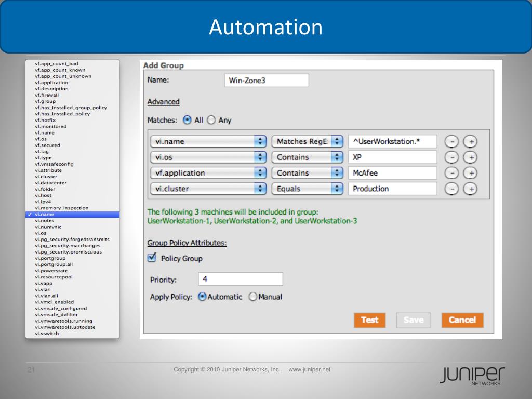Open the vi.os attribute dropdown
Image resolution: width=532 pixels, height=399 pixels.
click(208, 157)
